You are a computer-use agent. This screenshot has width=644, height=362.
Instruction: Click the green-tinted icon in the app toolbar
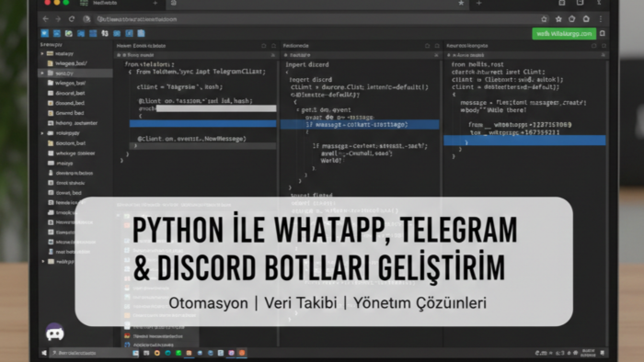point(69,33)
